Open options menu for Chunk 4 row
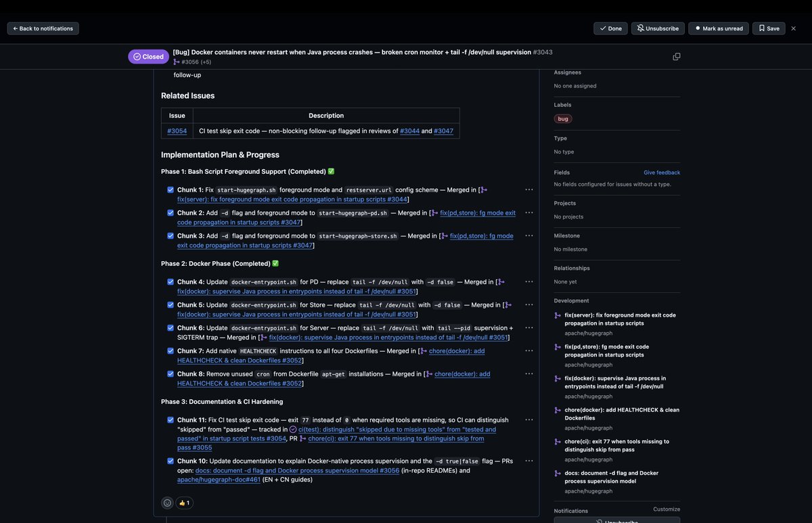The width and height of the screenshot is (812, 523). tap(528, 282)
